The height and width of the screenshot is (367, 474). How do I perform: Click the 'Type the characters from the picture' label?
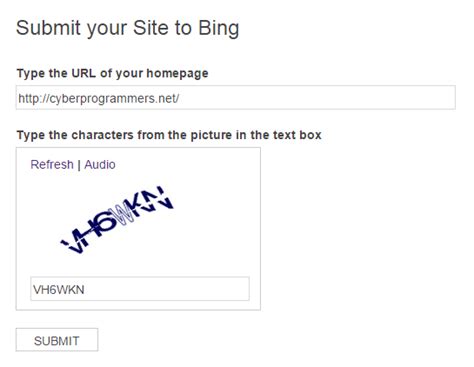[x=169, y=135]
